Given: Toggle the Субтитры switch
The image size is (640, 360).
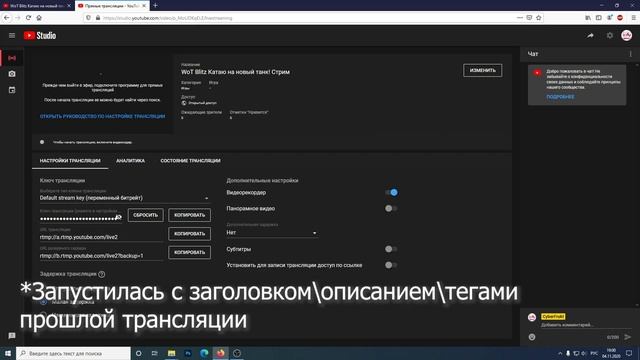Looking at the screenshot, I should point(391,249).
